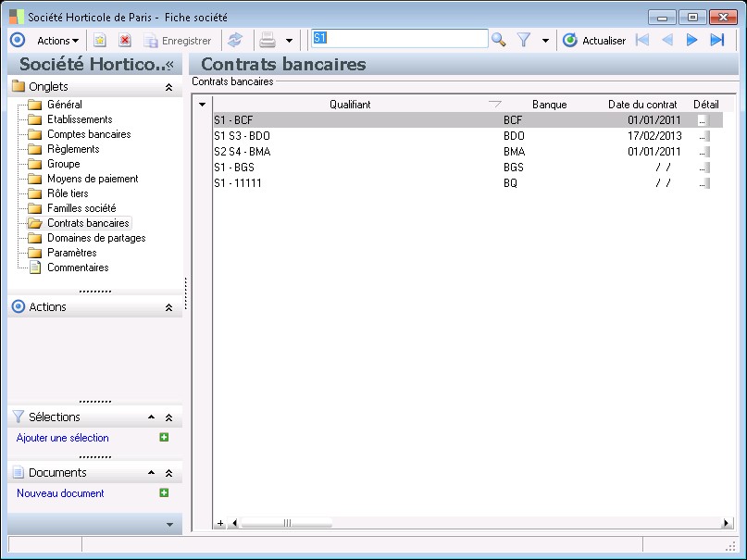The image size is (747, 560).
Task: Select the Moyens de paiement folder
Action: 93,179
